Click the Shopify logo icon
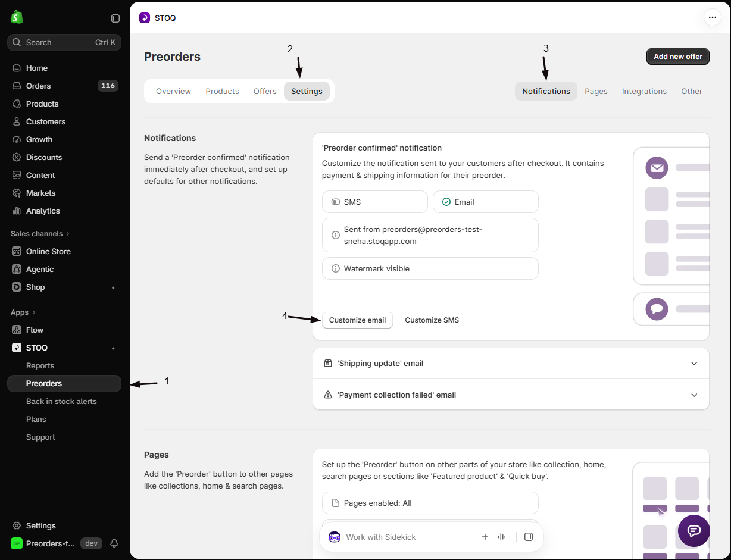Screen dimensions: 731x560 pos(17,17)
